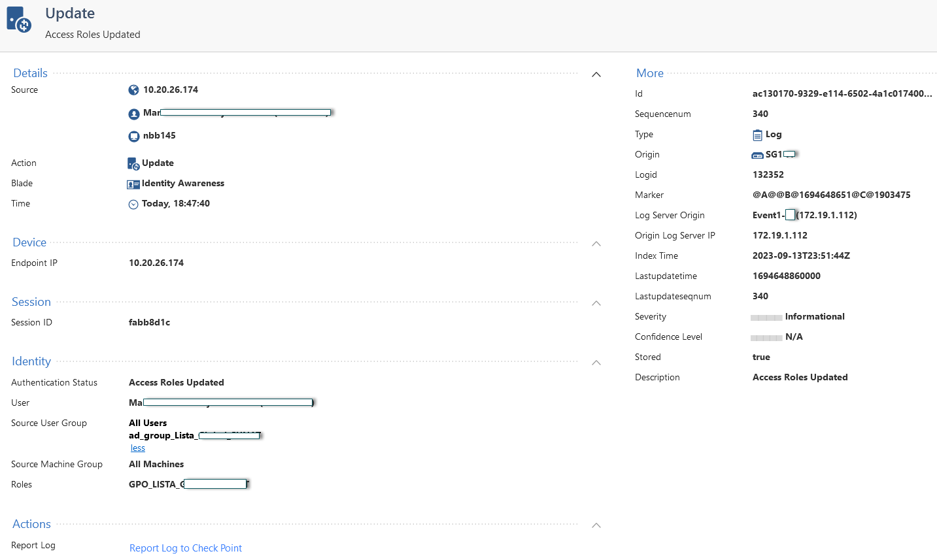The image size is (937, 560).
Task: Collapse the Actions section
Action: (596, 525)
